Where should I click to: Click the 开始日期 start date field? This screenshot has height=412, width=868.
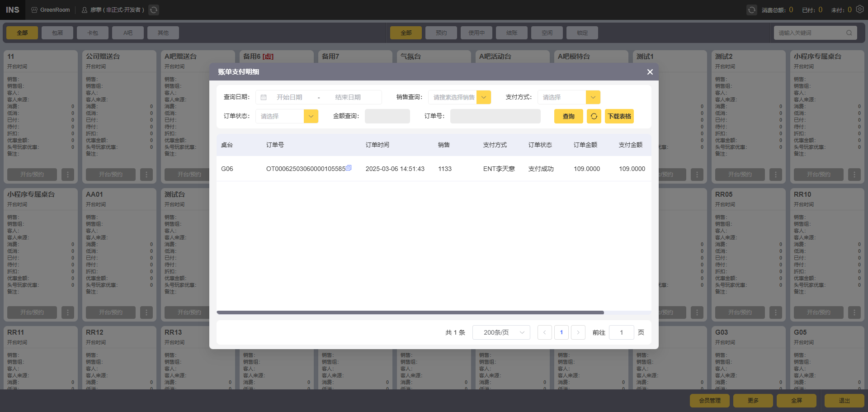[290, 97]
